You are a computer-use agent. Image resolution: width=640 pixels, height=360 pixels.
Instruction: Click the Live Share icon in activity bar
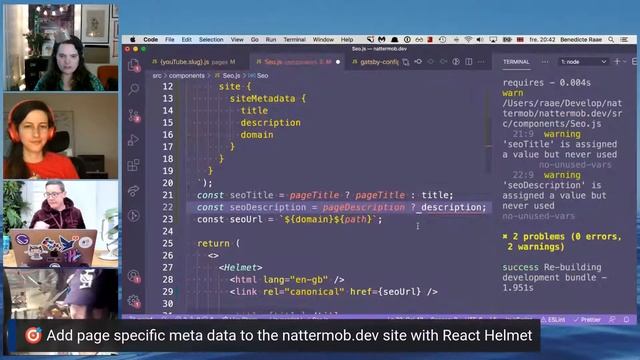[x=133, y=191]
